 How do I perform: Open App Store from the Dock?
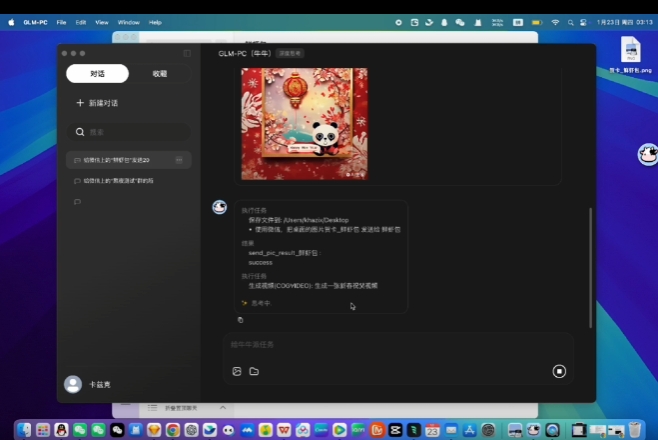tap(469, 430)
